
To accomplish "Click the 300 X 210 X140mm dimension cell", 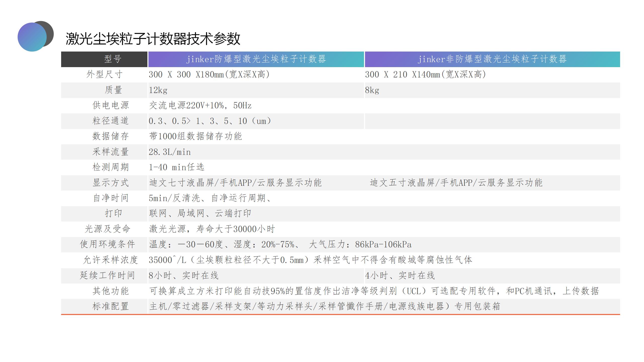I will point(425,75).
